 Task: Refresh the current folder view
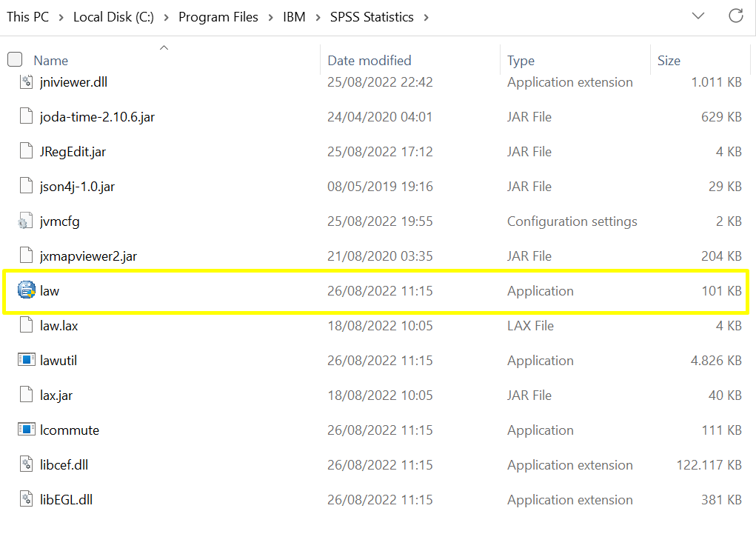click(735, 16)
